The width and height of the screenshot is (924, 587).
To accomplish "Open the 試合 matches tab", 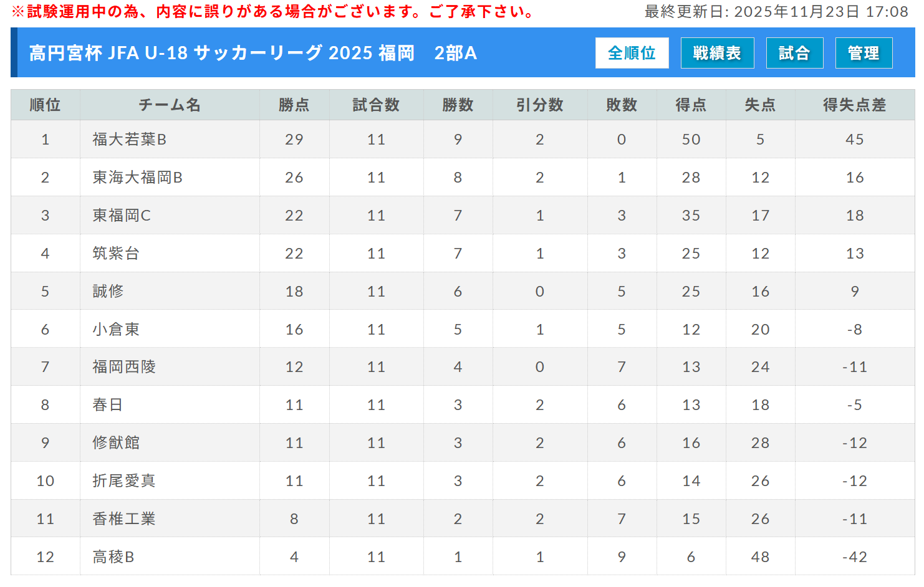I will click(x=794, y=53).
